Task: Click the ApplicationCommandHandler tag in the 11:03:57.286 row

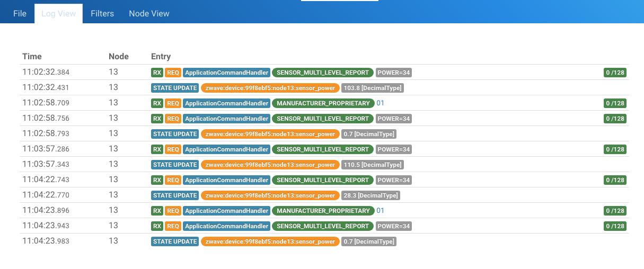Action: point(226,149)
